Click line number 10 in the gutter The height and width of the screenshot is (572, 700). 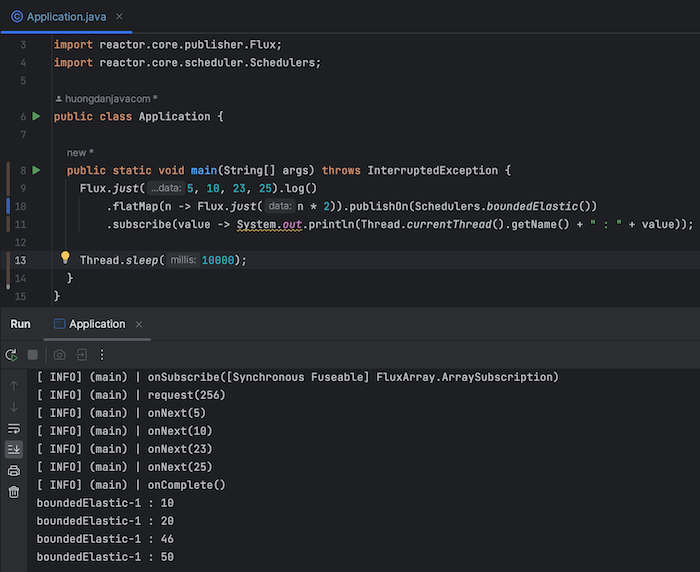(x=21, y=206)
